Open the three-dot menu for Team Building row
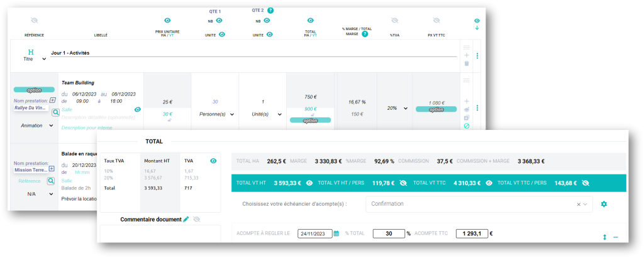Screen dimensions: 644x258 (x=477, y=108)
